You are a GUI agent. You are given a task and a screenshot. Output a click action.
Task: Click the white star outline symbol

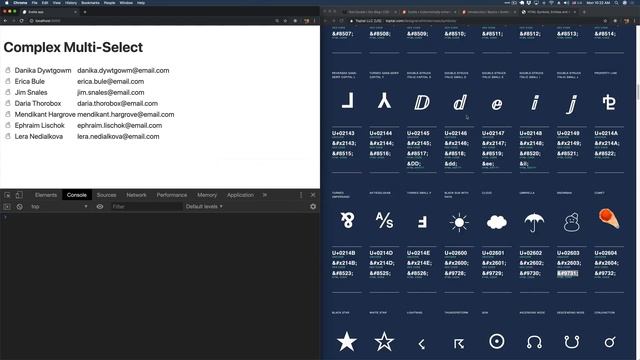coord(384,341)
